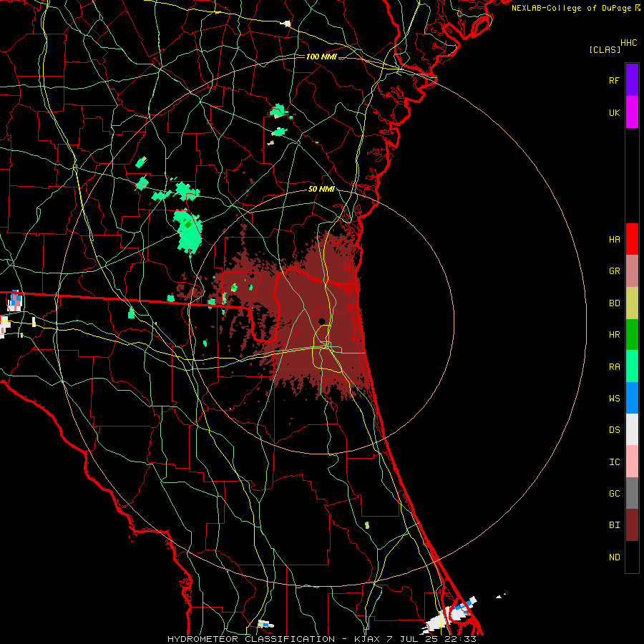Click the yellow BD legend color swatch

click(632, 303)
